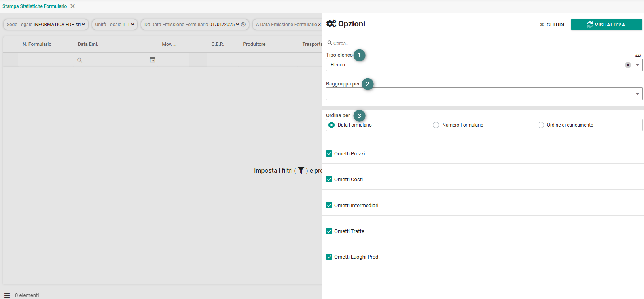Switch to Stampa Statistiche Formulario tab
Image resolution: width=644 pixels, height=299 pixels.
click(x=35, y=6)
